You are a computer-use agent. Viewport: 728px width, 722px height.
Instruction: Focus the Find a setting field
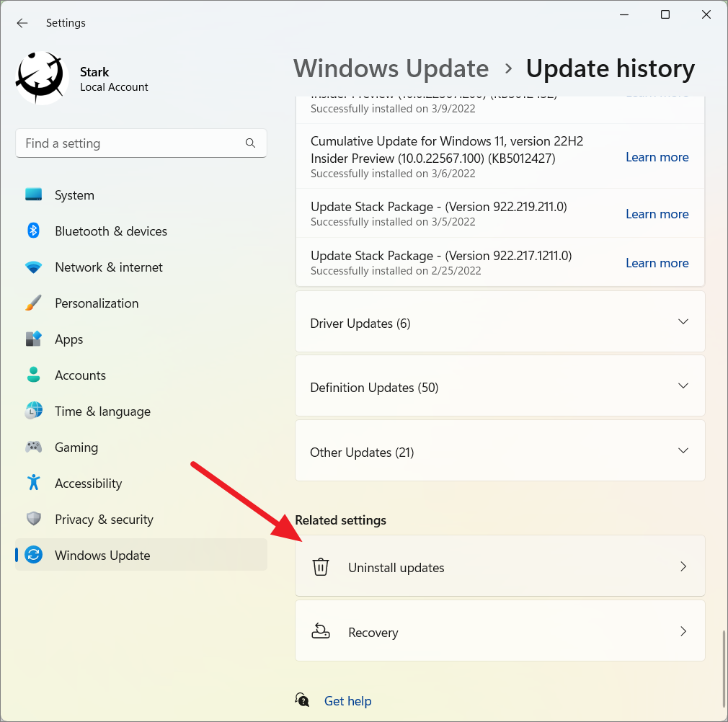coord(141,143)
